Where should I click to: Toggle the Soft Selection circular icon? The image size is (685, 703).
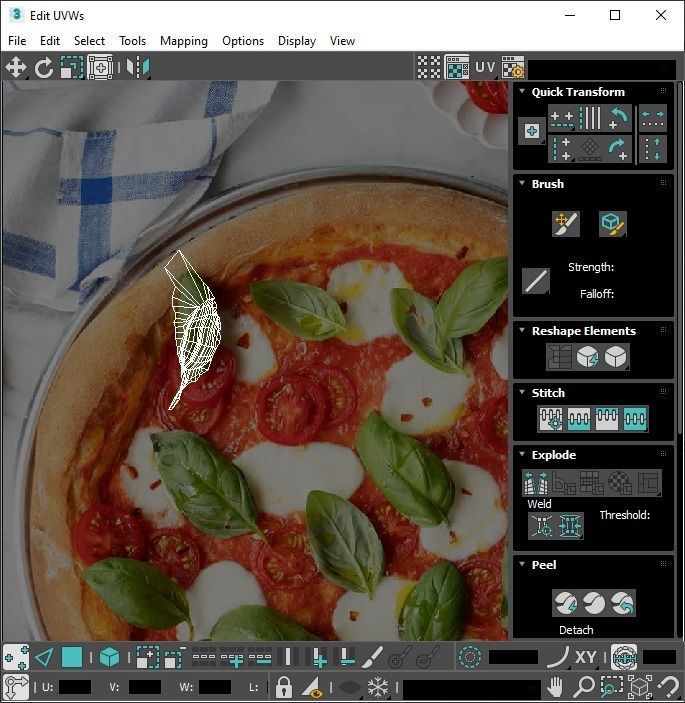click(470, 657)
